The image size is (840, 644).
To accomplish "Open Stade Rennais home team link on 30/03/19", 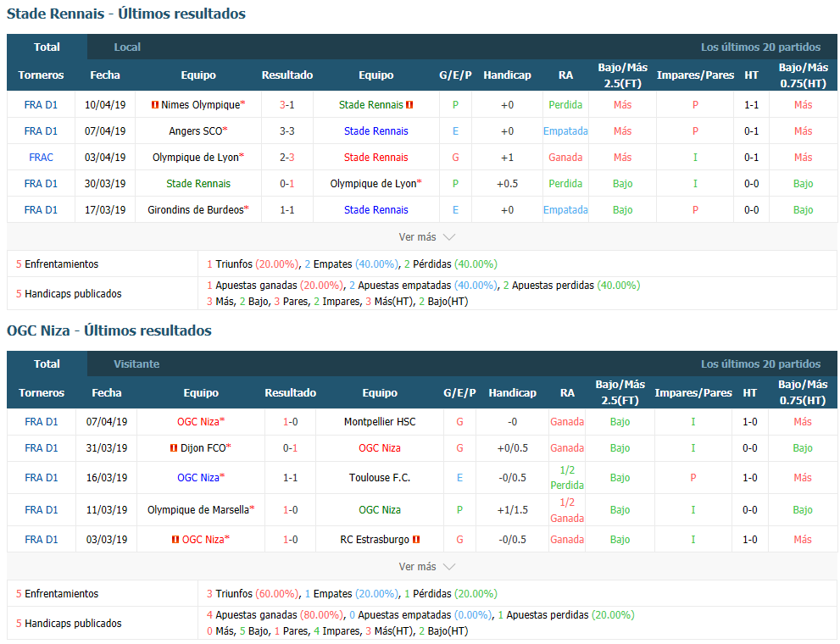I will (198, 184).
